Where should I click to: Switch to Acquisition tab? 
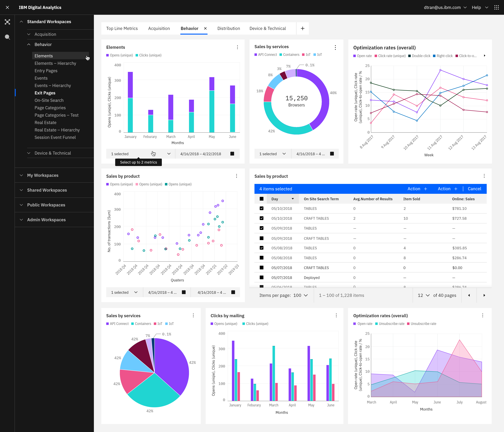coord(159,28)
